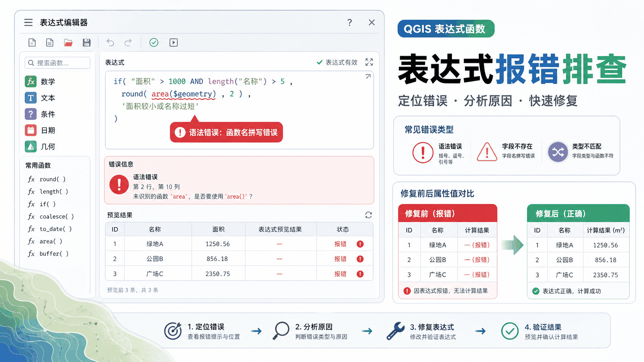Click the 面积 column header in preview

click(218, 230)
